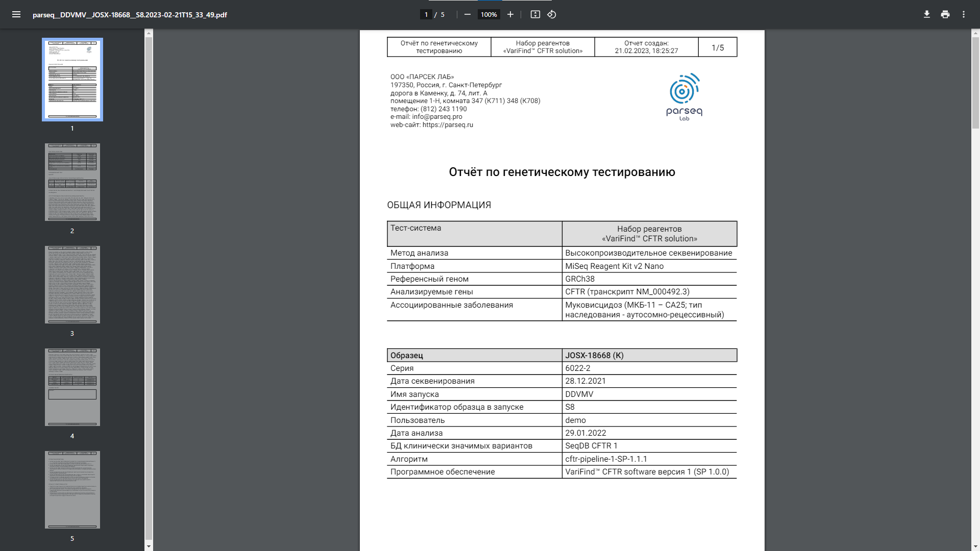
Task: Click the 100% zoom level field
Action: 488,15
